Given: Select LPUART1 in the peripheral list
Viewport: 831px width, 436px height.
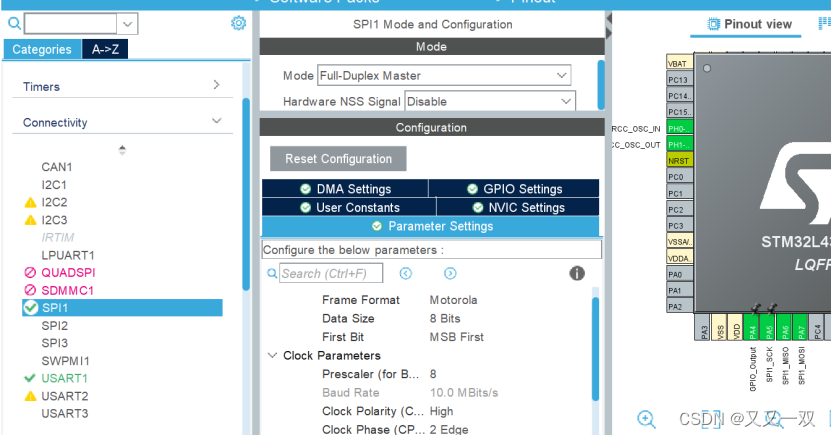Looking at the screenshot, I should [68, 255].
